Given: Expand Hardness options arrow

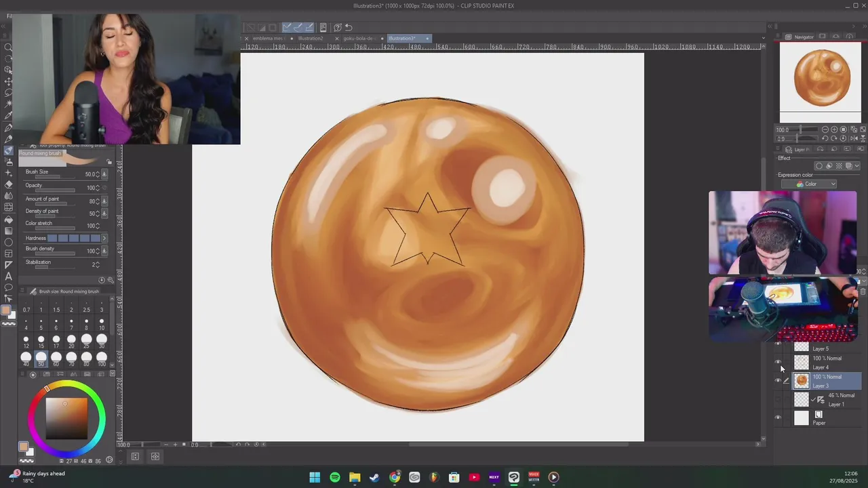Looking at the screenshot, I should tap(104, 238).
